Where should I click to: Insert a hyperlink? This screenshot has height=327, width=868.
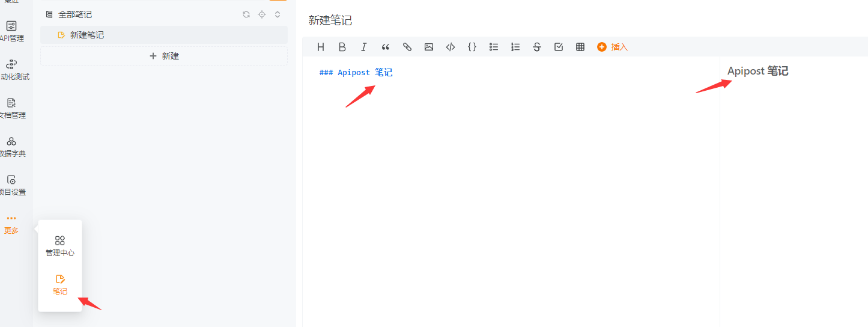[x=407, y=47]
